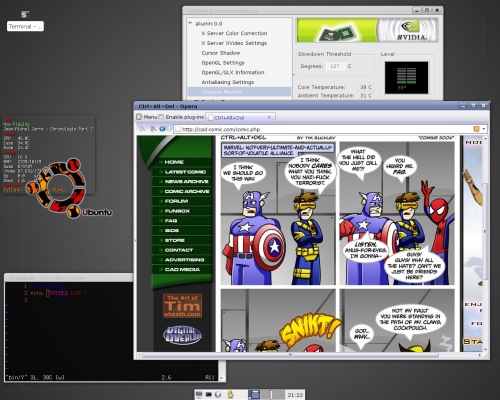
Task: Click the NVIDIA banner image
Action: [x=367, y=30]
